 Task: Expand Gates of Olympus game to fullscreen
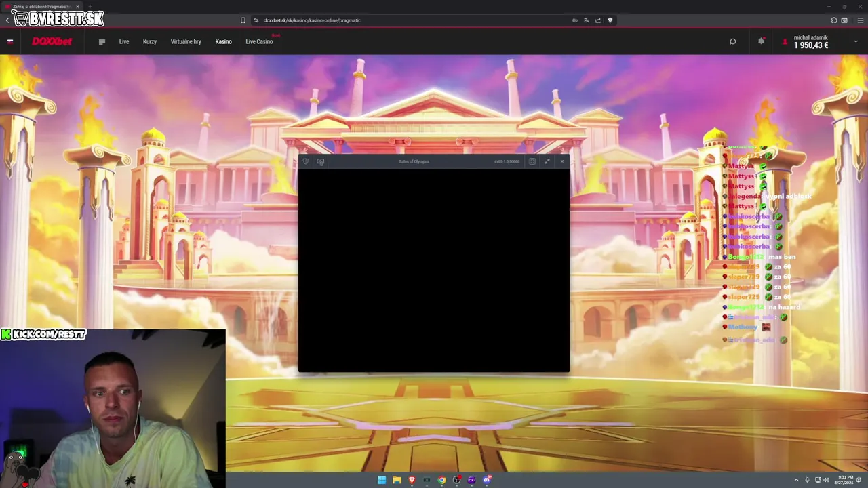coord(547,161)
